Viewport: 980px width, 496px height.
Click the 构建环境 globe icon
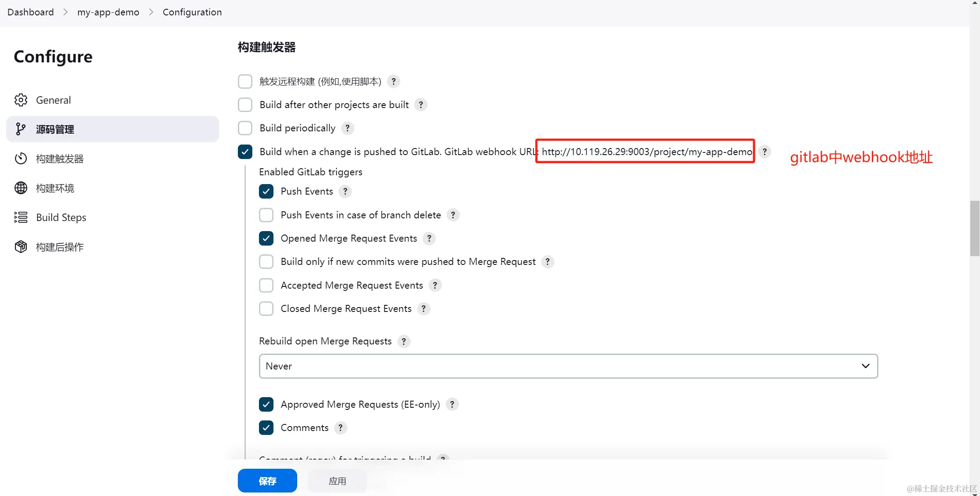tap(21, 188)
